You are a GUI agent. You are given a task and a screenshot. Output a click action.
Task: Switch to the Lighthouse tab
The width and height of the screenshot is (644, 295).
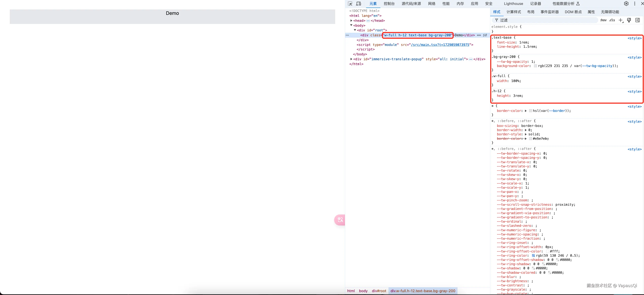(513, 4)
